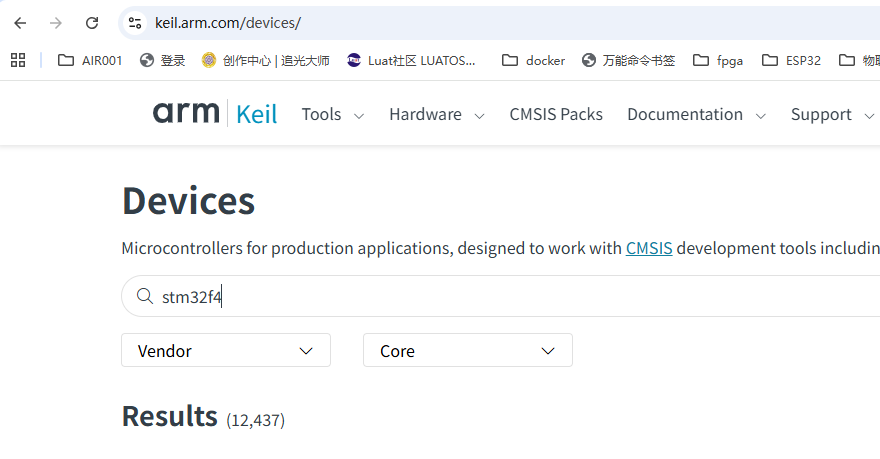The image size is (880, 459).
Task: Open the ESP32 bookmark folder
Action: (x=791, y=60)
